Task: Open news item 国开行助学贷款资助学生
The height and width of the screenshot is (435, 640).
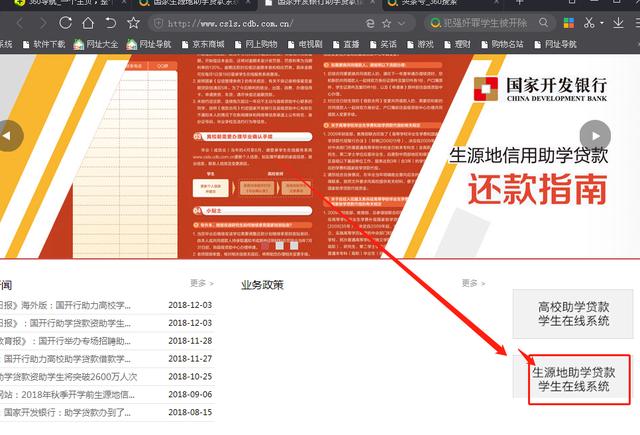Action: (x=65, y=323)
